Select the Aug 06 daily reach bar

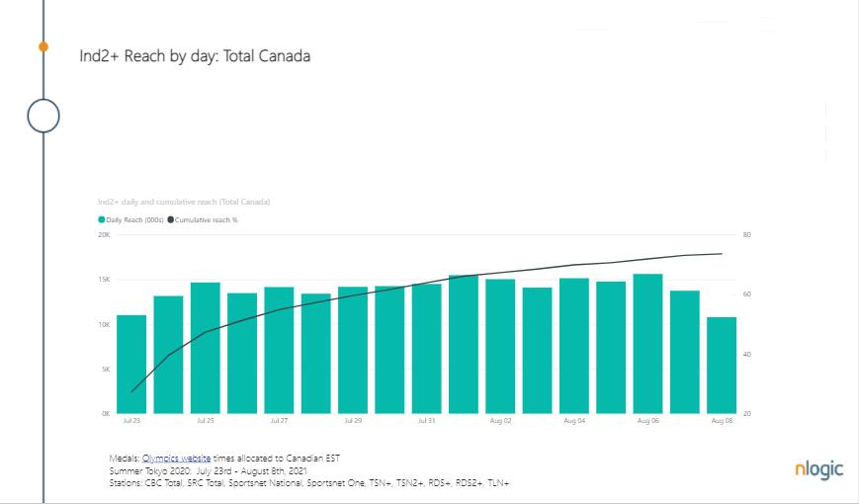[x=647, y=344]
